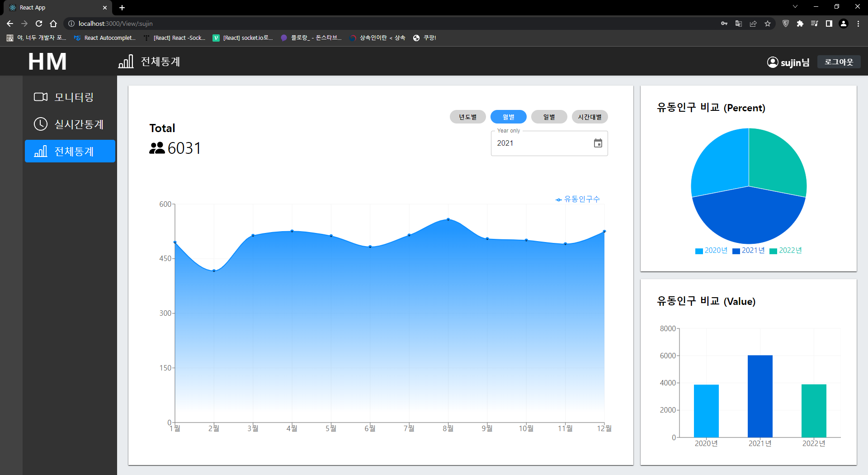
Task: Click the HM logo
Action: (47, 62)
